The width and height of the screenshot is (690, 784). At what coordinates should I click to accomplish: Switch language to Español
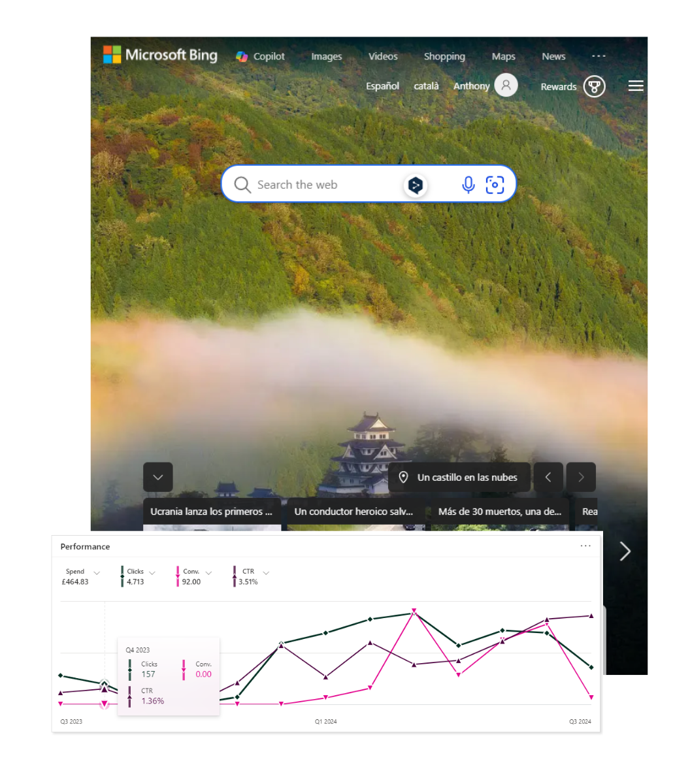click(382, 86)
